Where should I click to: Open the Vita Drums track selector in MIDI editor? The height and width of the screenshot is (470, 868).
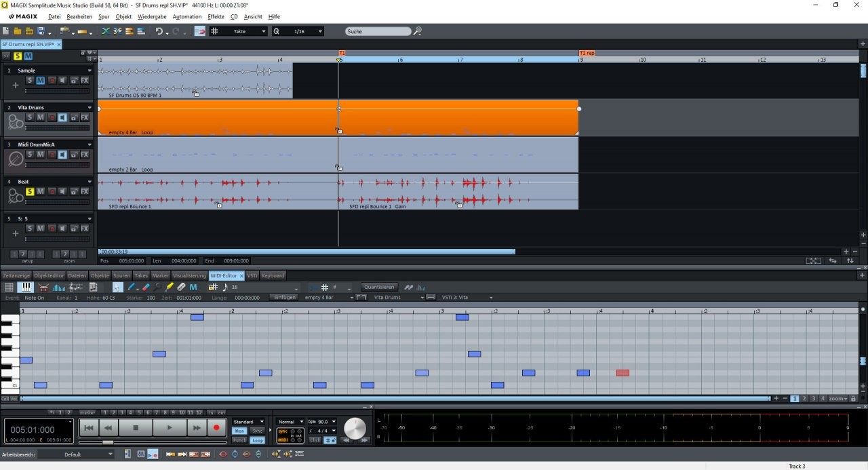tap(399, 297)
